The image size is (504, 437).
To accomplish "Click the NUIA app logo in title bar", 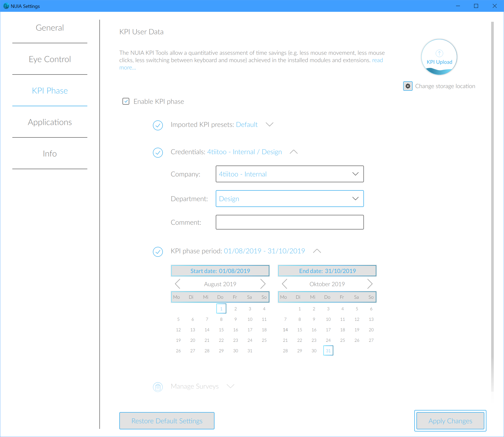I will tap(6, 6).
